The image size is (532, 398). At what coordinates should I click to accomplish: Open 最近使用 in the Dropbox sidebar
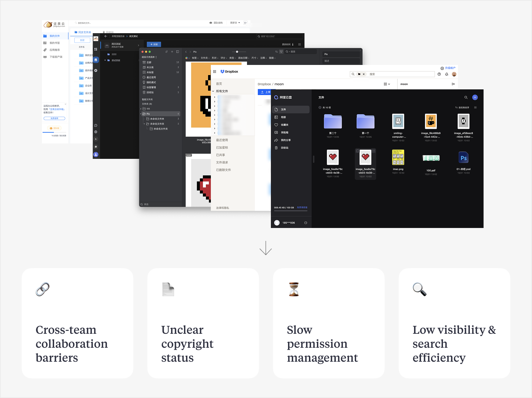coord(222,140)
